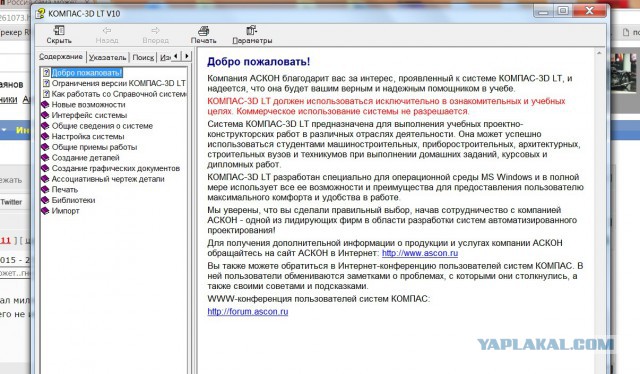
Task: Click book icon beside Создание деталей
Action: pyautogui.click(x=45, y=158)
